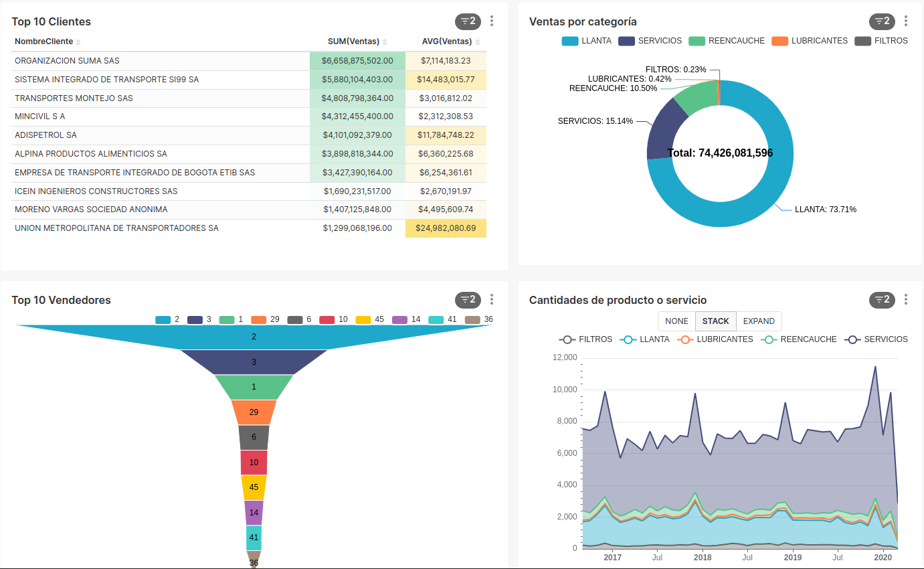
Task: Toggle FILTROS series in line chart legend
Action: click(x=585, y=339)
